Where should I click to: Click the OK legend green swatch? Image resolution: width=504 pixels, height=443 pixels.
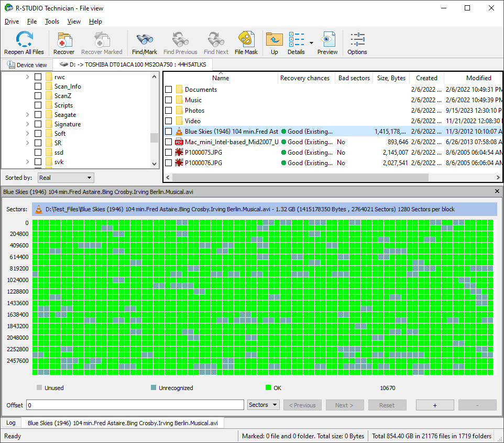coord(268,387)
